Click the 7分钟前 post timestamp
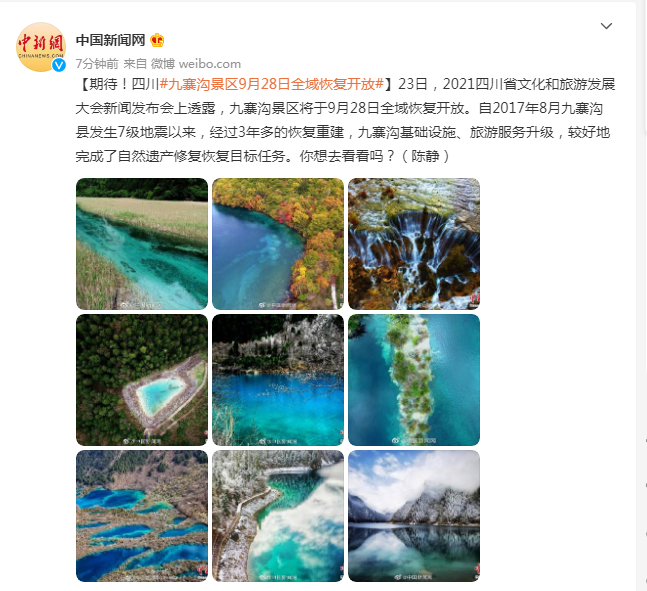 point(97,64)
